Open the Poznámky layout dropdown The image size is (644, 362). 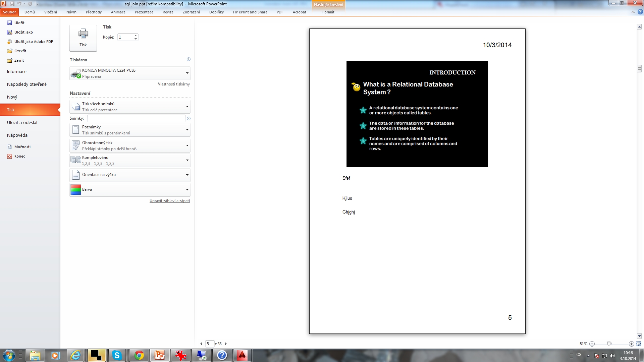click(x=130, y=130)
